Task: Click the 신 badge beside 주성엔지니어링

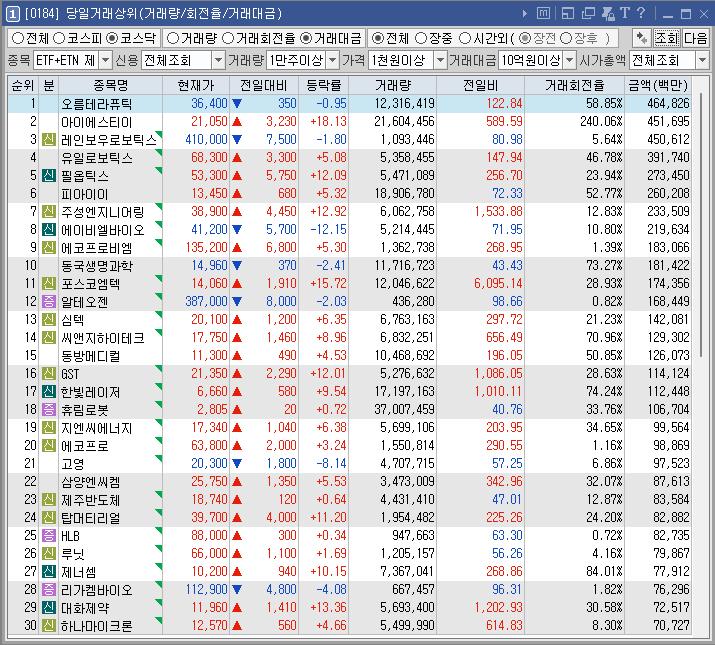Action: click(49, 211)
